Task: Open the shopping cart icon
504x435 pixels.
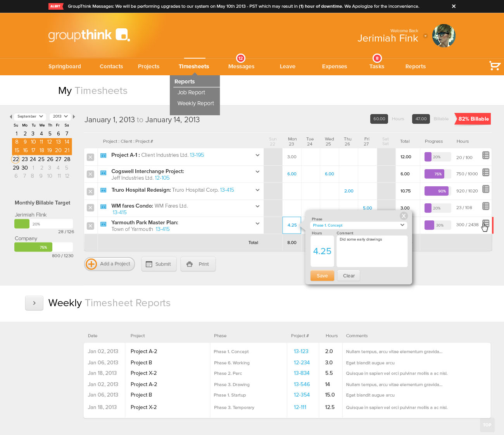Action: pos(495,66)
